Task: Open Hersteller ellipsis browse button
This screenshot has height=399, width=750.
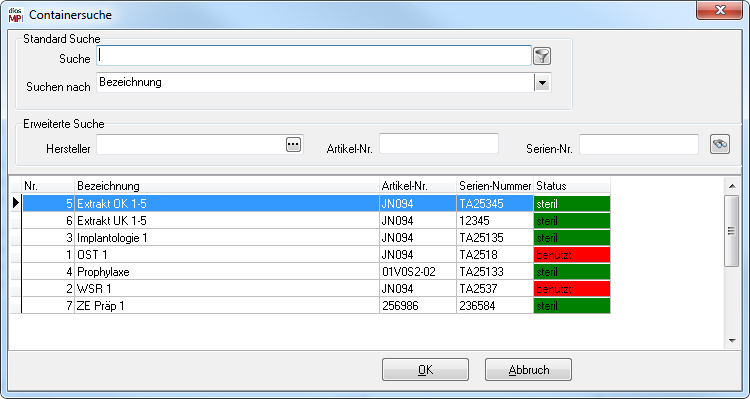Action: click(294, 144)
